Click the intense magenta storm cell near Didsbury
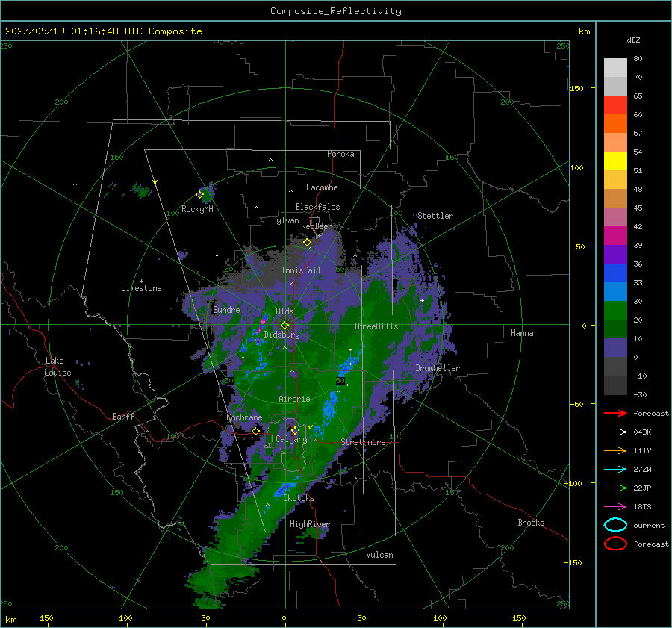Image resolution: width=672 pixels, height=628 pixels. 260,326
